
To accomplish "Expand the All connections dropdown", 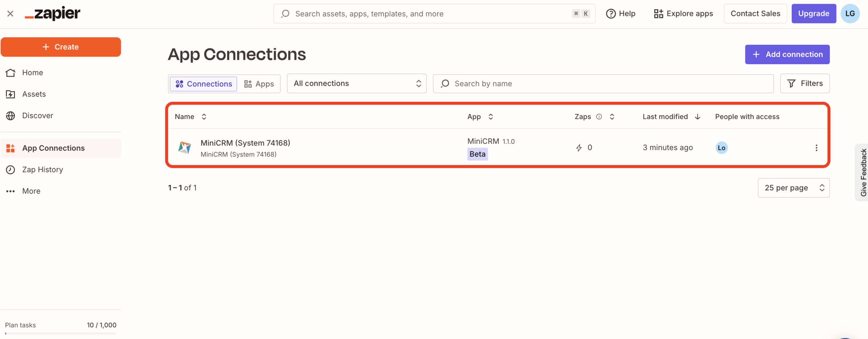I will coord(356,83).
